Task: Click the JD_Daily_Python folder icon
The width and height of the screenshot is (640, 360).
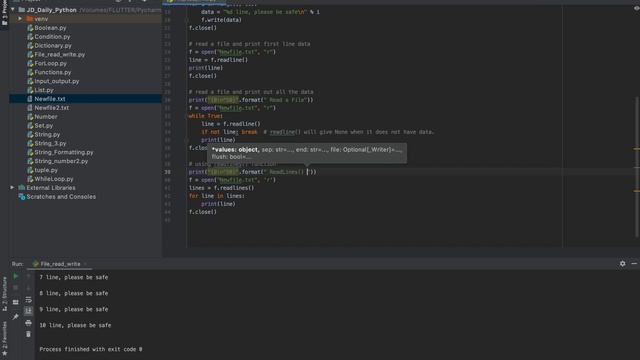Action: coord(22,9)
